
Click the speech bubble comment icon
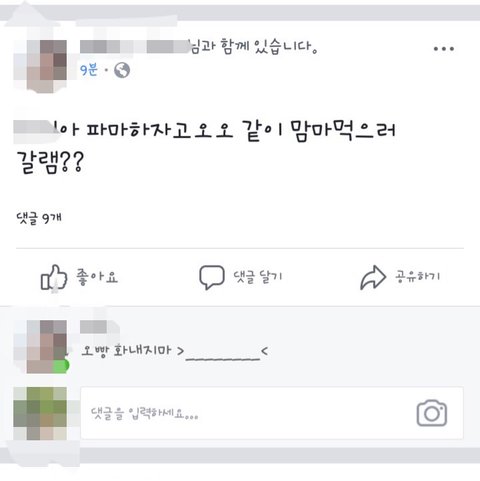(x=212, y=277)
